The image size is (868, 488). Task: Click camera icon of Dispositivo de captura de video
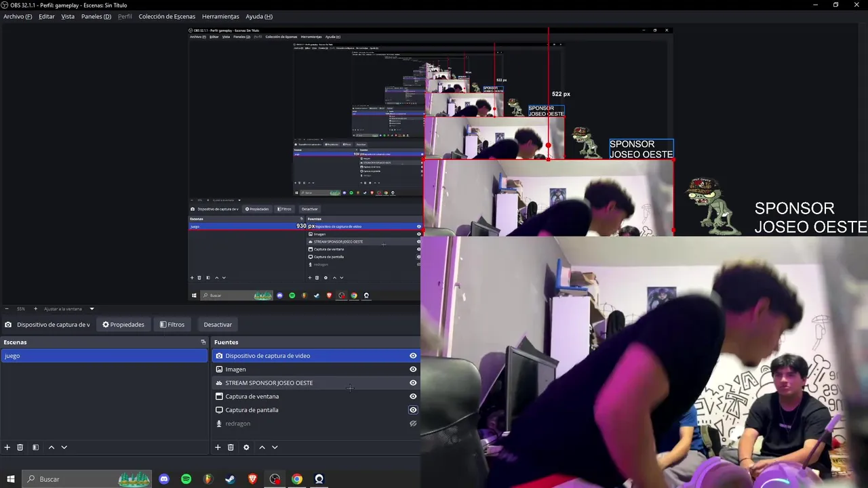point(219,356)
